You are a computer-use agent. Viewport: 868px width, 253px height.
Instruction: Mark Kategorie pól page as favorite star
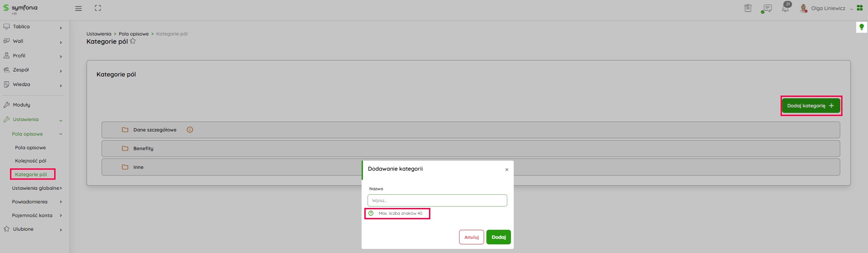click(x=133, y=41)
